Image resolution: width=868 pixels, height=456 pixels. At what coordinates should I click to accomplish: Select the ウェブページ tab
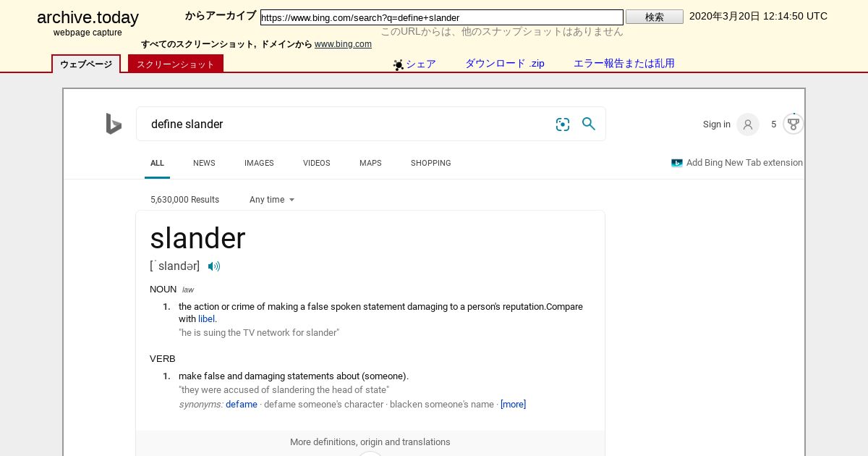[86, 64]
